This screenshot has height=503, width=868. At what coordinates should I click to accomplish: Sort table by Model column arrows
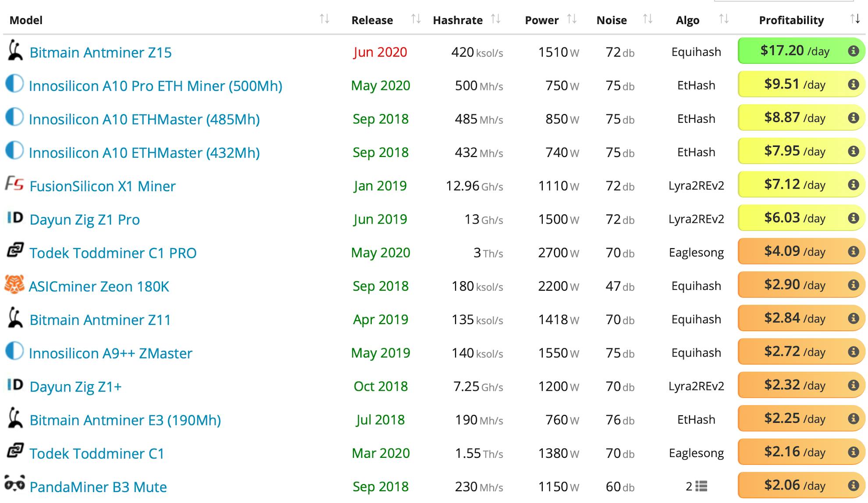click(x=324, y=19)
